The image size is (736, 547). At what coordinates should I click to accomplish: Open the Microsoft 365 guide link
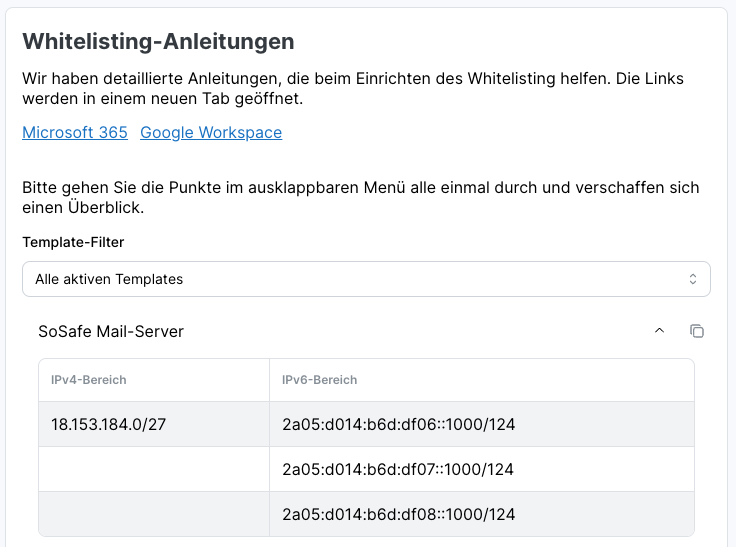(x=75, y=132)
